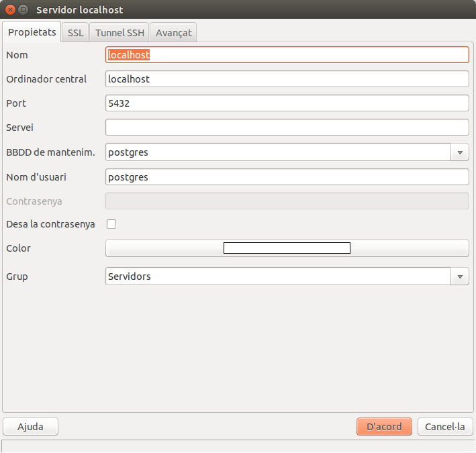Click the empty Servei field
Viewport: 476px width, 453px height.
point(287,128)
